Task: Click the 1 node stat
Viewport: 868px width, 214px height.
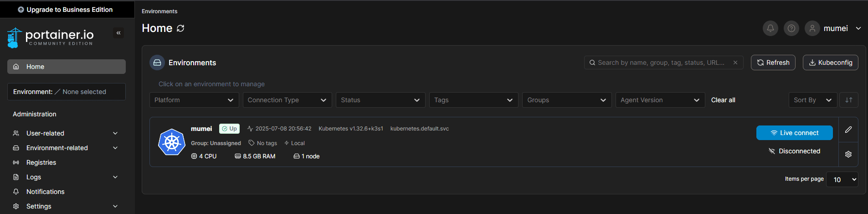Action: tap(307, 156)
